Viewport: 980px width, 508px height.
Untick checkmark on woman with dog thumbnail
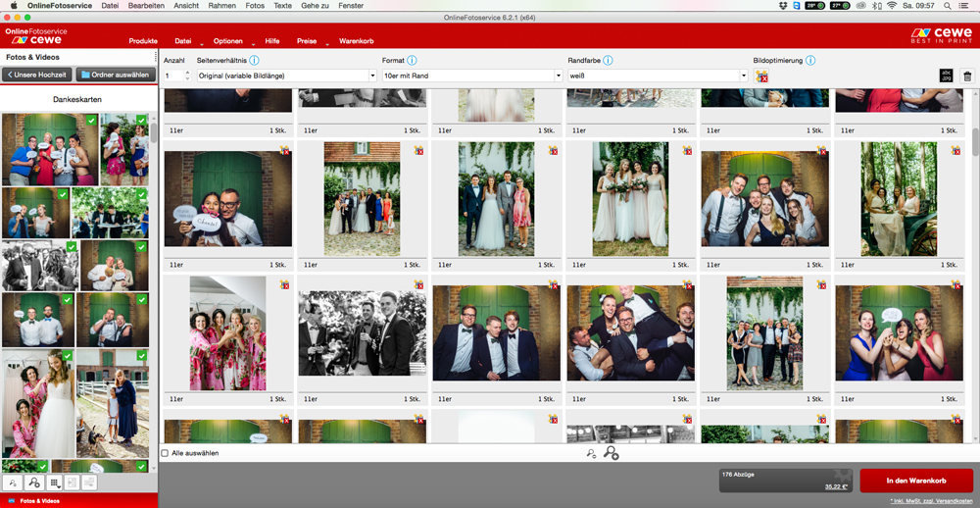pyautogui.click(x=142, y=355)
